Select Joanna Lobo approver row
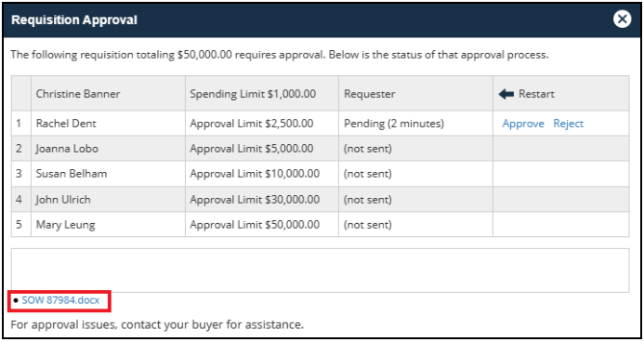Screen dimensions: 644x342 pos(320,148)
